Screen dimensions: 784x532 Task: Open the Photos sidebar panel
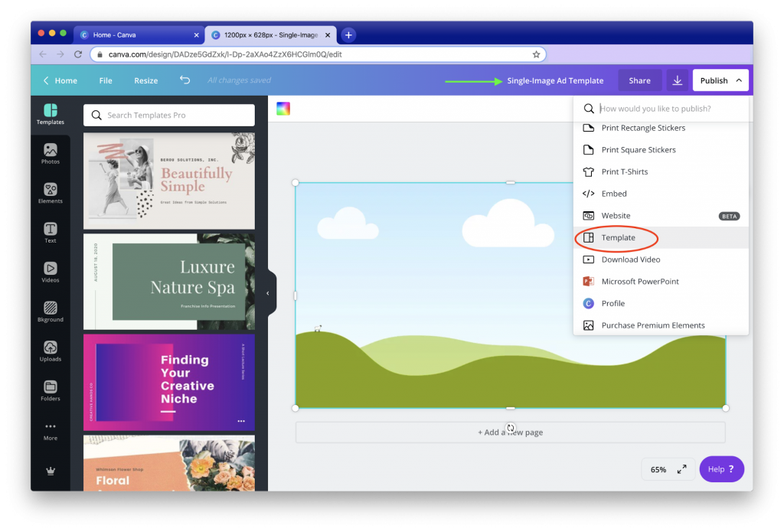[51, 154]
